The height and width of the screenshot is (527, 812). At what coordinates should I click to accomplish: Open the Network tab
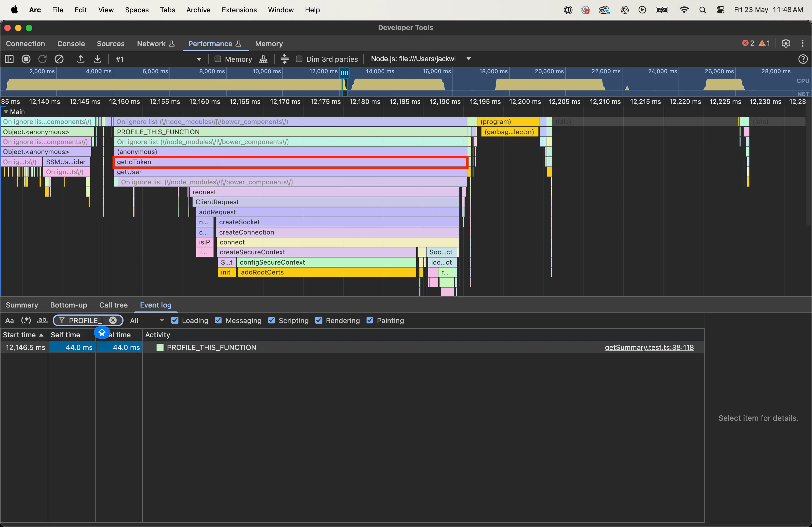click(156, 44)
